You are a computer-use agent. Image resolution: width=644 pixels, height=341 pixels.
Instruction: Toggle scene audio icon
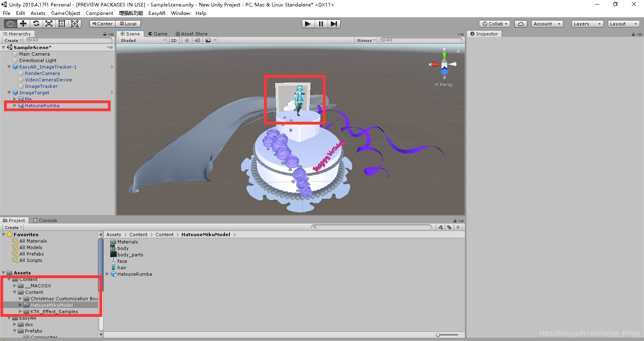pyautogui.click(x=197, y=40)
